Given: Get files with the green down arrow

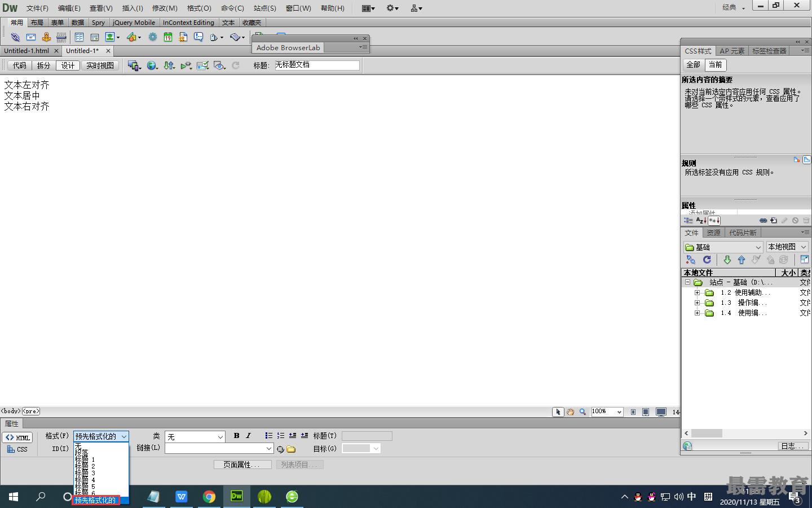Looking at the screenshot, I should point(727,260).
